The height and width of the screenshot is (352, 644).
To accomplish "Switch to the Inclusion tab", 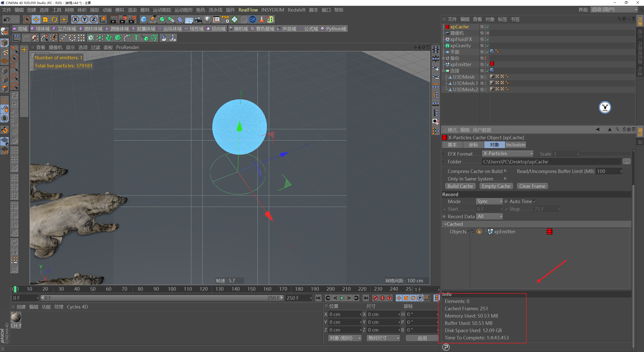I will [515, 145].
